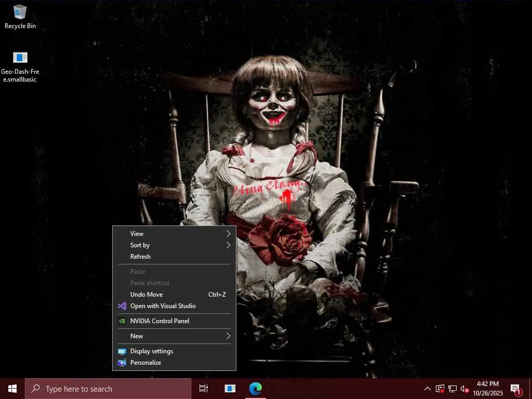Expand the View submenu
The image size is (532, 399).
click(x=175, y=233)
